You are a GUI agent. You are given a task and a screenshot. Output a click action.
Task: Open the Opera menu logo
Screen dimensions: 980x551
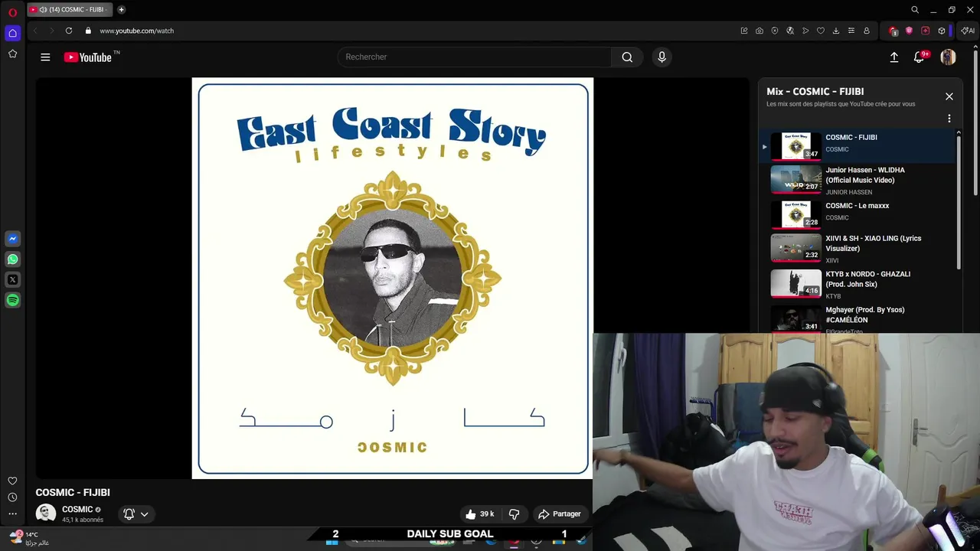[12, 12]
